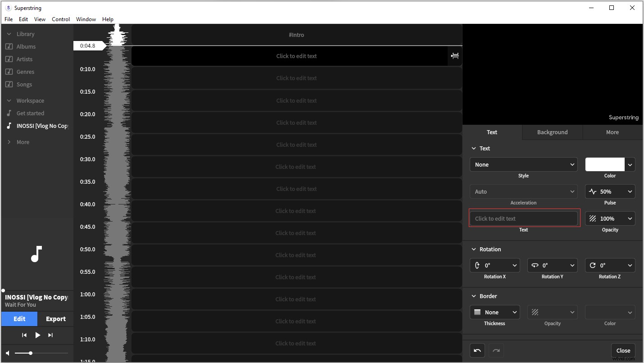Click the Export button
The width and height of the screenshot is (644, 363).
coord(55,319)
